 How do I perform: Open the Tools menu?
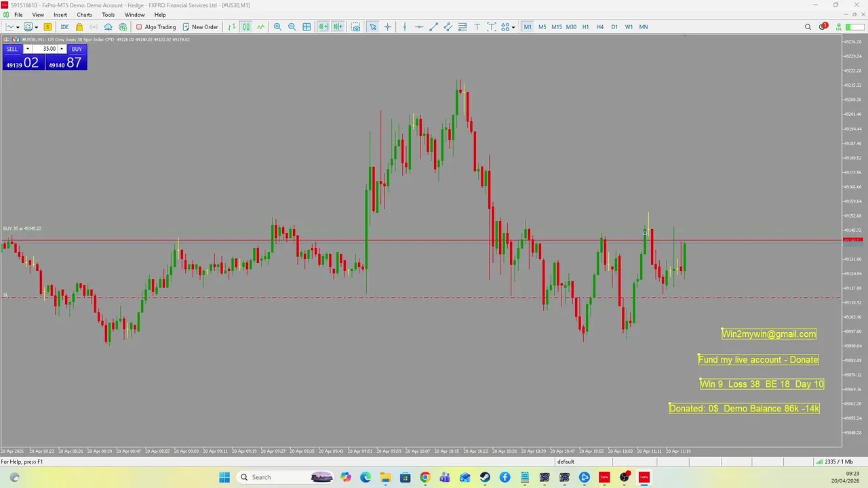[108, 15]
